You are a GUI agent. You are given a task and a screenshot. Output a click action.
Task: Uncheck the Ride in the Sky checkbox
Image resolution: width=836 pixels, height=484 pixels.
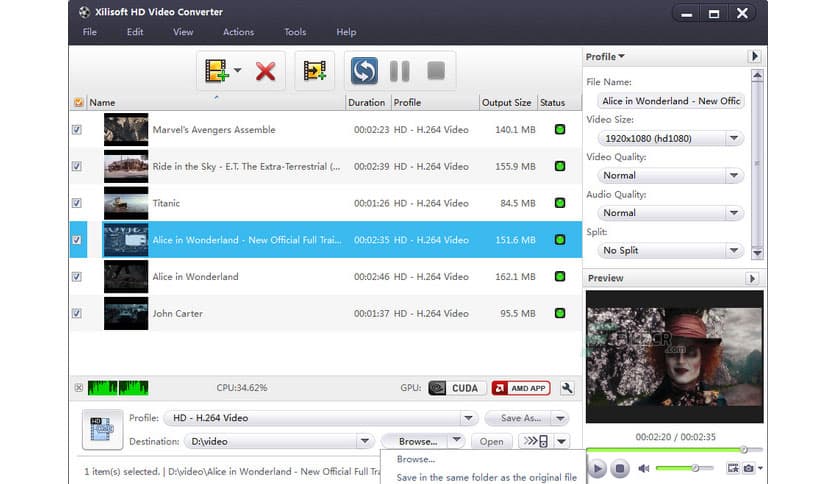77,166
